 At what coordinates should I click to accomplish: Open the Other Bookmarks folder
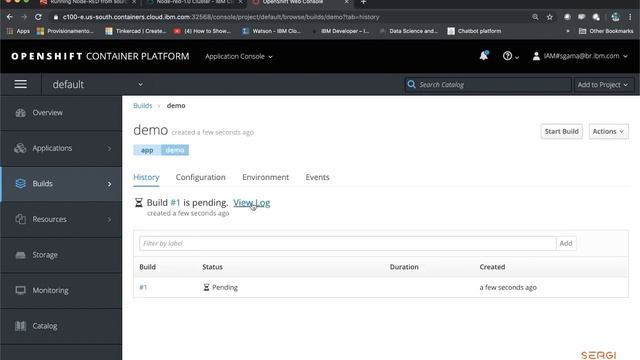(x=606, y=31)
